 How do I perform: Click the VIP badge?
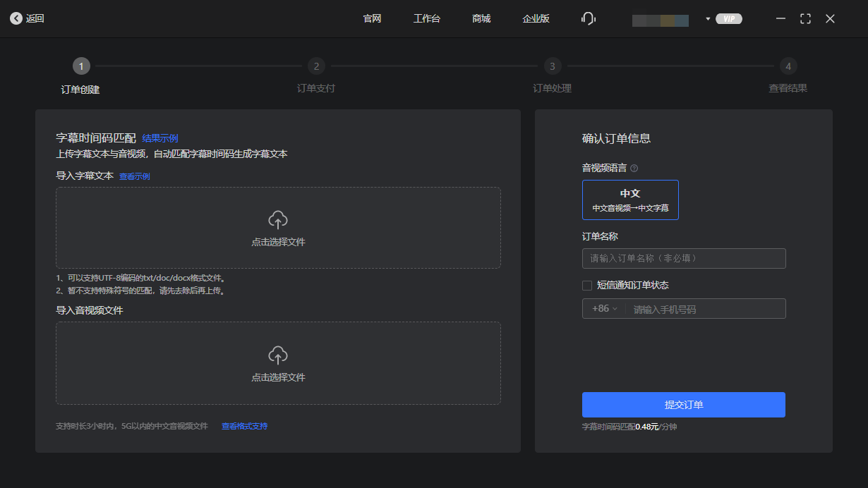729,19
